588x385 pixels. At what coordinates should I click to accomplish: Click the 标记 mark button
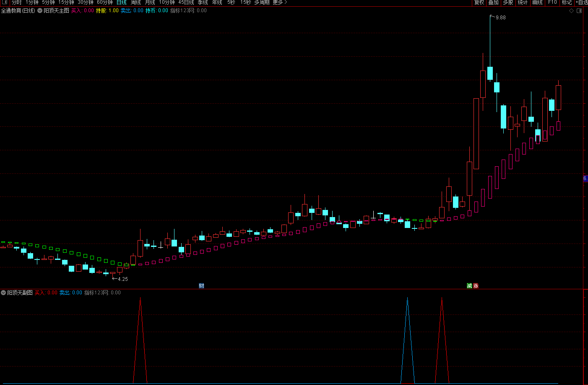[x=567, y=2]
